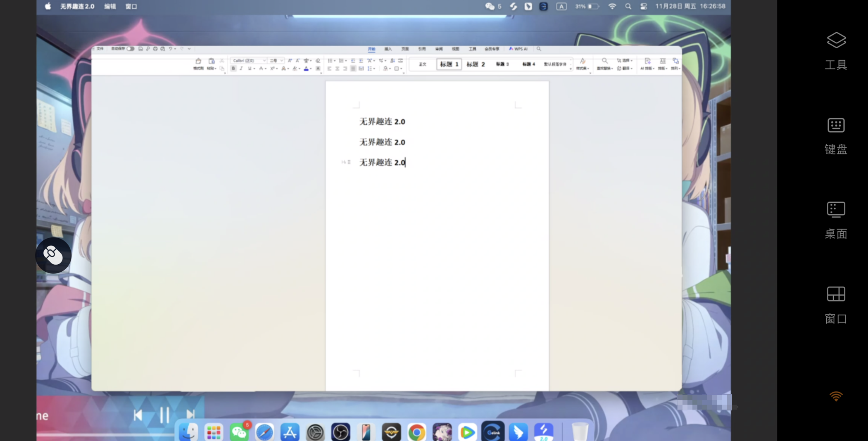Toggle the 自动保存 auto-save switch
Screen dimensions: 868x441
click(131, 49)
